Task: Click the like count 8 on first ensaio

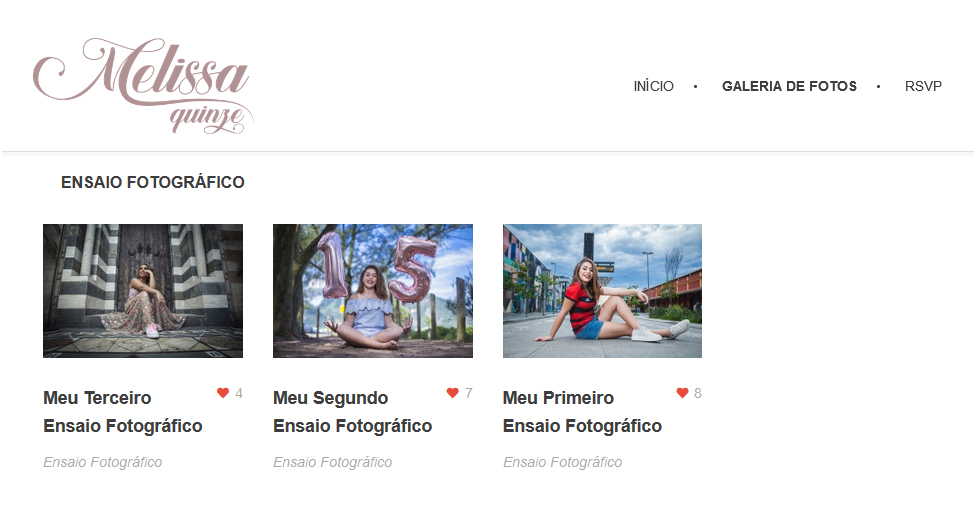Action: pos(698,393)
